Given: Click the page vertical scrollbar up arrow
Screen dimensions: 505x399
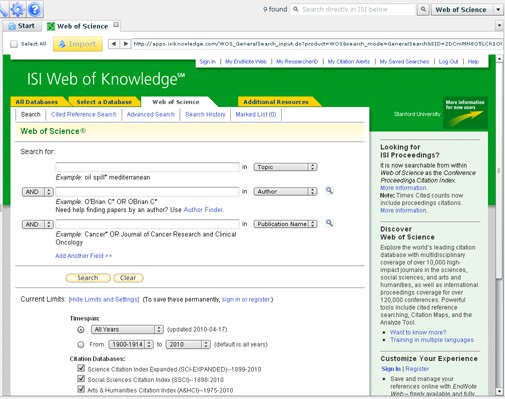Looking at the screenshot, I should (499, 59).
